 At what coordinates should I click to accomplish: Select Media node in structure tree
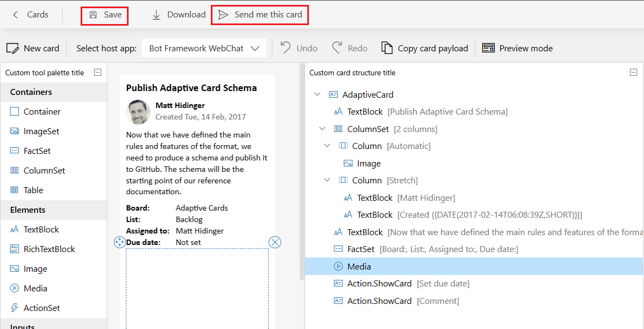click(x=475, y=266)
